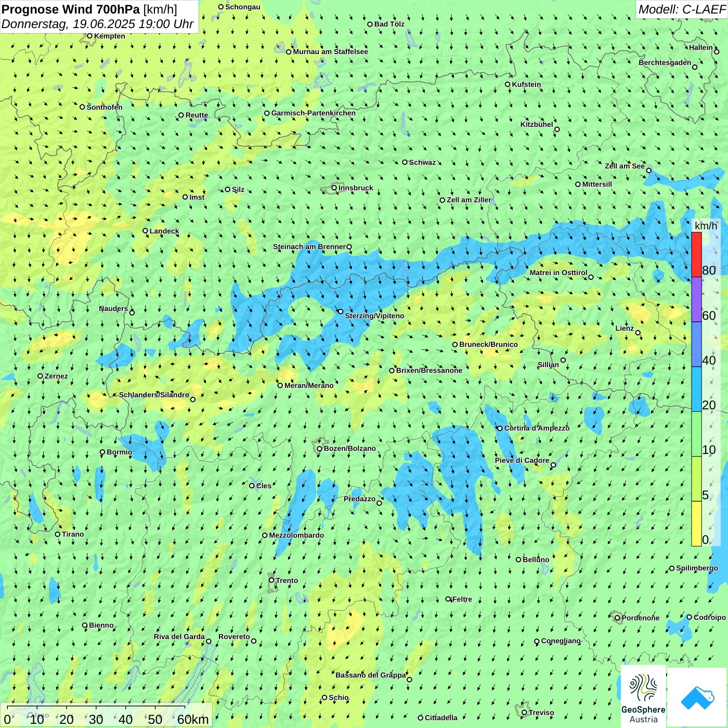
Task: Click the Kitzbühel marker circle
Action: (557, 129)
